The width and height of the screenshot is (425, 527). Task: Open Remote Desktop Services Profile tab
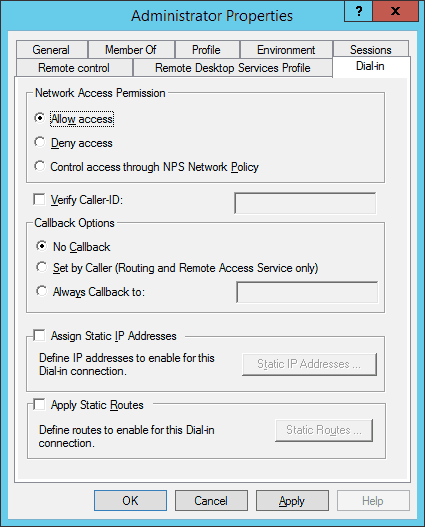tap(232, 68)
